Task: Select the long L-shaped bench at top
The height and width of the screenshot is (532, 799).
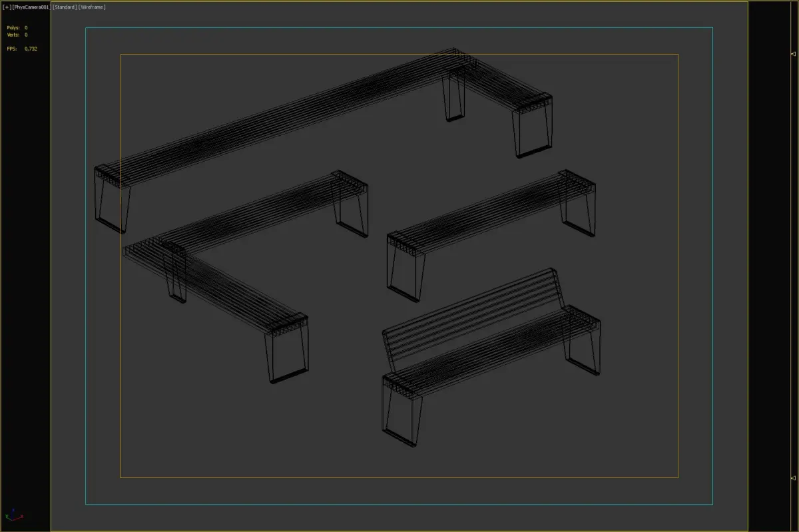Action: coord(324,140)
